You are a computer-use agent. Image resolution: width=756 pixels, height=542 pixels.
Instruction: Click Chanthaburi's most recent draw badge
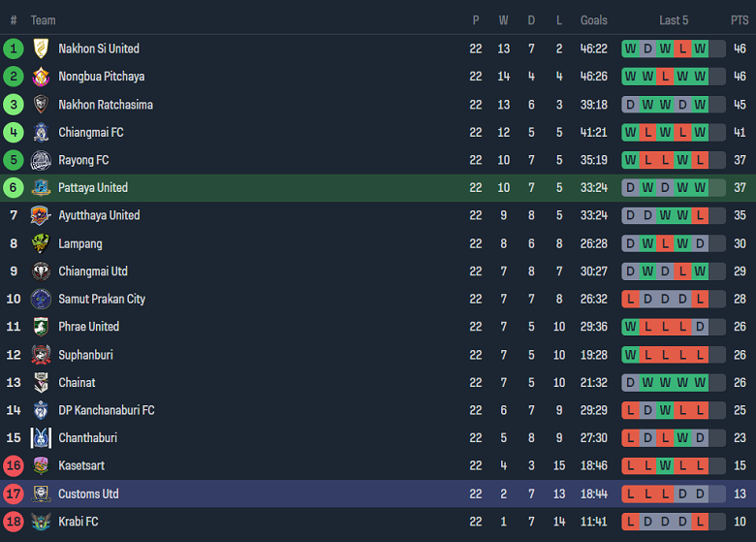point(701,438)
